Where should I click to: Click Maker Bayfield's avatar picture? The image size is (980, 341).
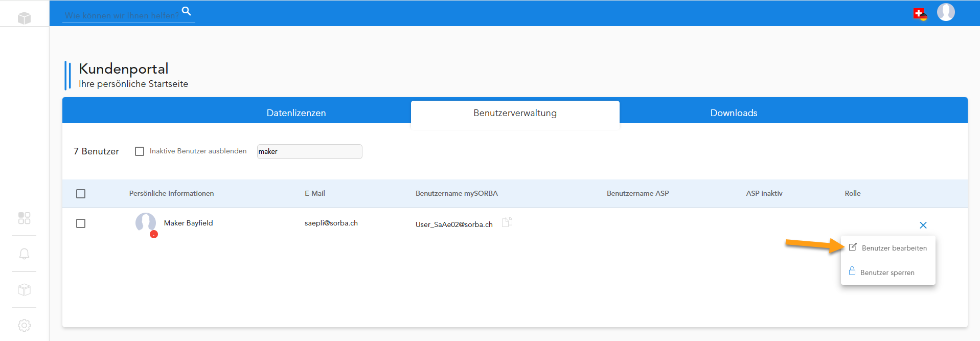[x=146, y=223]
